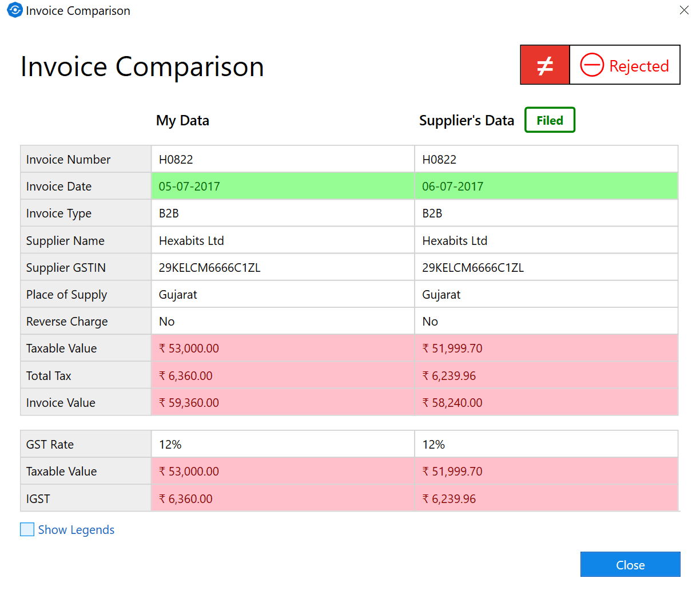
Task: Click supplier's invoice value ₹ 58,240.00
Action: [452, 403]
